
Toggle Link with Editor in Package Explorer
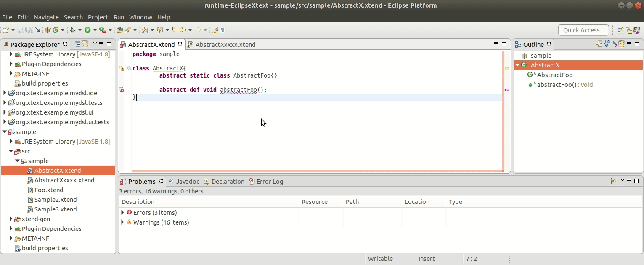[85, 44]
